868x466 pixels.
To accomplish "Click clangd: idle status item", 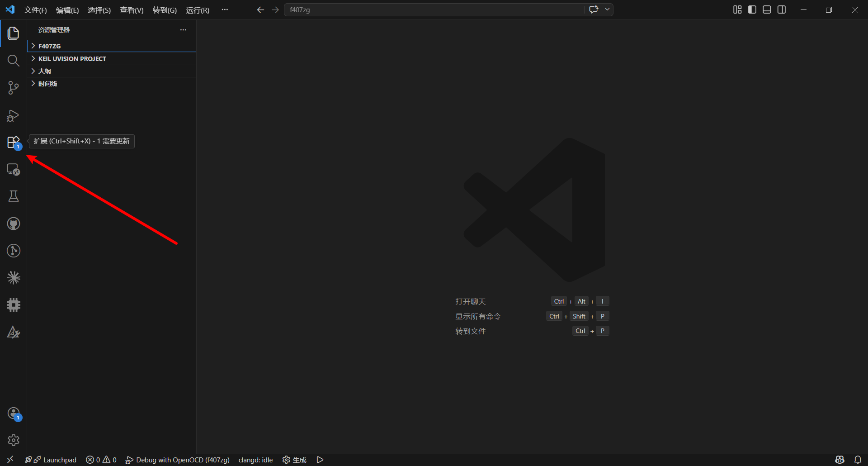I will tap(255, 460).
